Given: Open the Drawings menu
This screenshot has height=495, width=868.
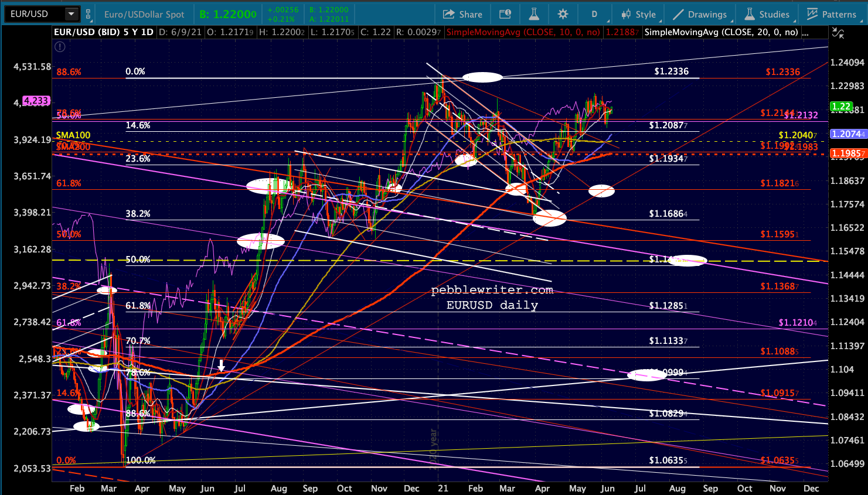Looking at the screenshot, I should pos(700,14).
